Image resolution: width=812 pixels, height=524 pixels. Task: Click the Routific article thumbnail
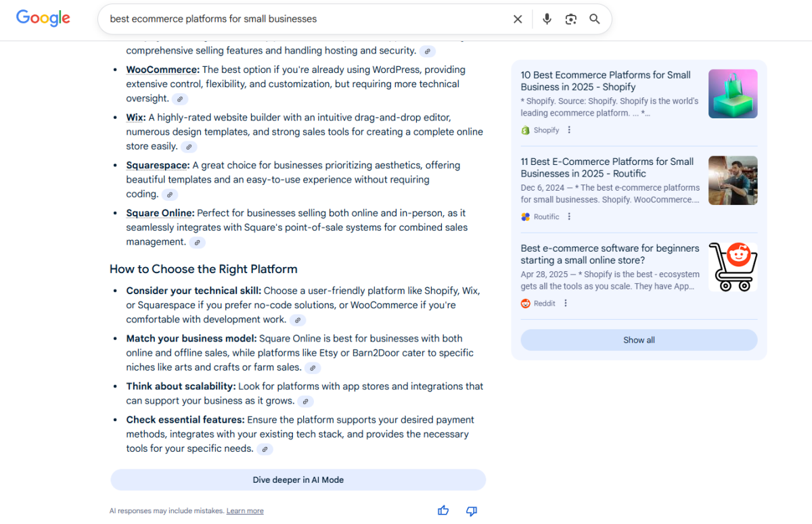[x=733, y=181]
